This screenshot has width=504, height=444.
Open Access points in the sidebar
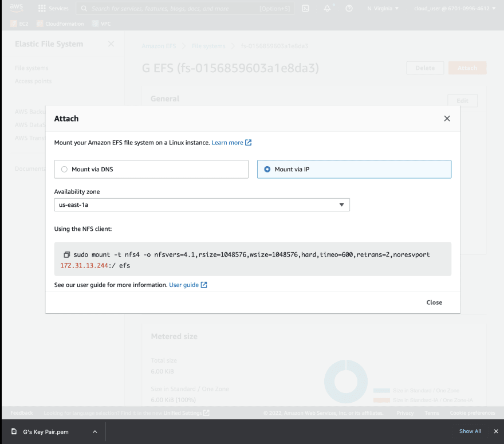33,81
